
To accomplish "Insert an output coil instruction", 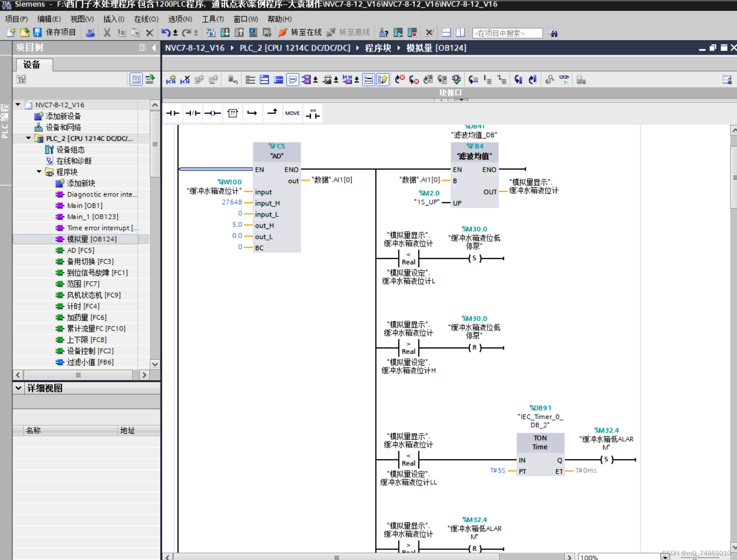I will coord(213,113).
